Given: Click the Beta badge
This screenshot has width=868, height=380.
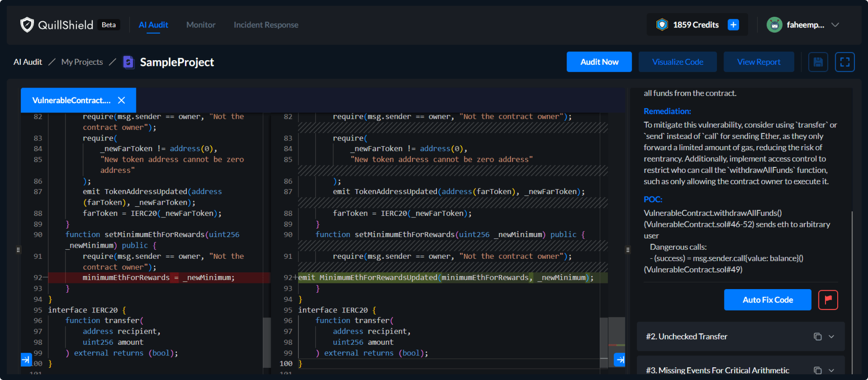Looking at the screenshot, I should tap(108, 25).
